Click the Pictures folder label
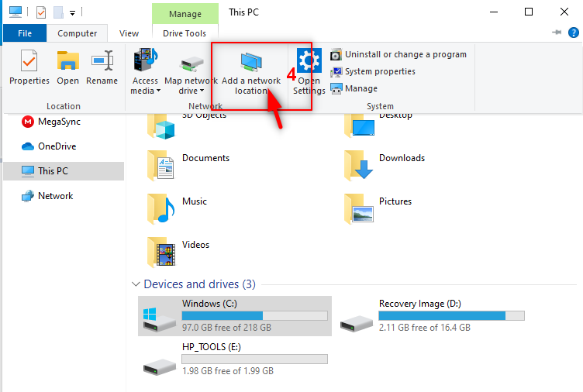Image resolution: width=583 pixels, height=392 pixels. pos(395,201)
